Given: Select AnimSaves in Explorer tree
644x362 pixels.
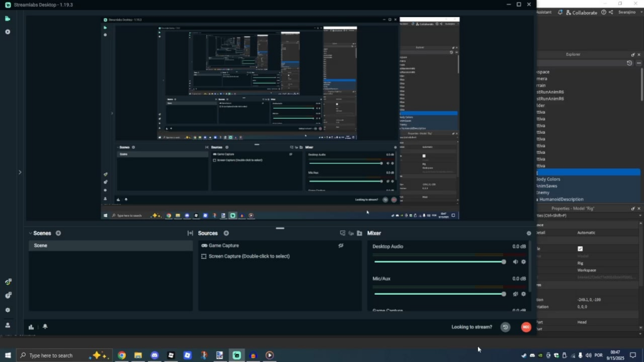Looking at the screenshot, I should click(x=547, y=186).
